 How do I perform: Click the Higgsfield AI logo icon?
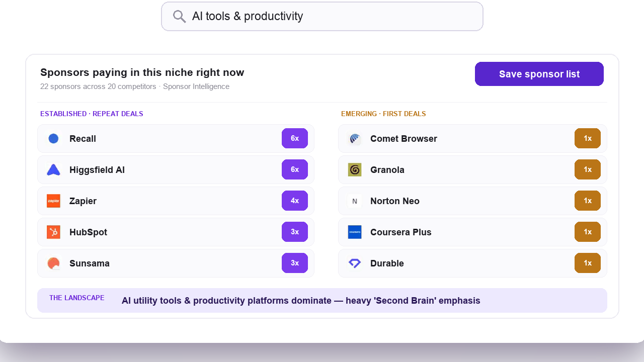(53, 170)
